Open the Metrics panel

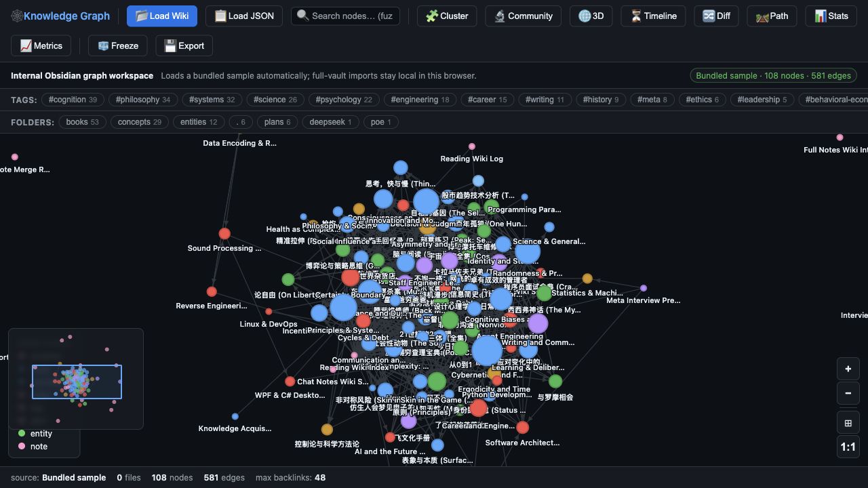(41, 45)
